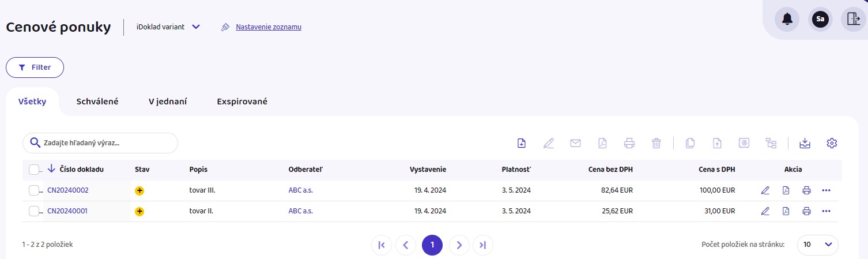
Task: Sort by Číslo dokladu column arrow
Action: [51, 169]
